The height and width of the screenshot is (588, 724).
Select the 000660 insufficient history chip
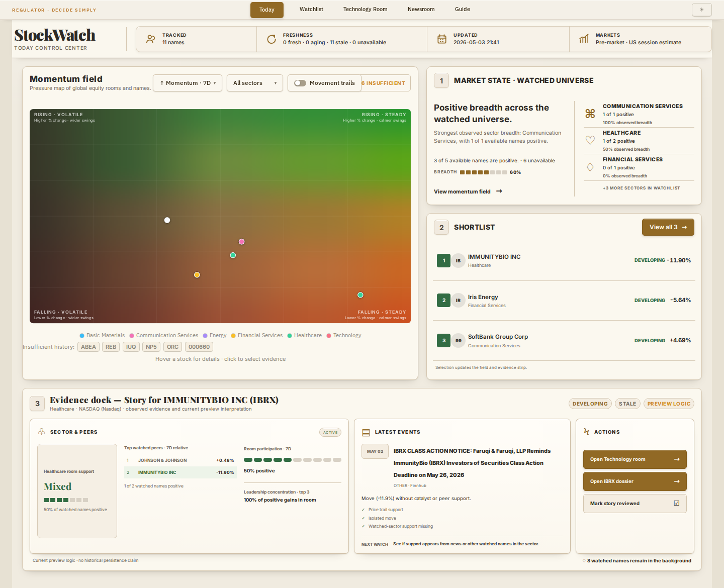(199, 347)
